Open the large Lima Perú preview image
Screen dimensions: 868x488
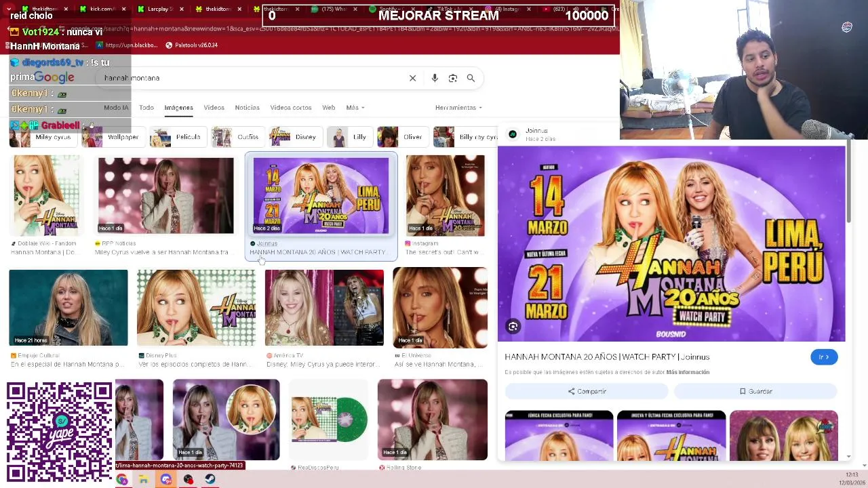tap(671, 243)
